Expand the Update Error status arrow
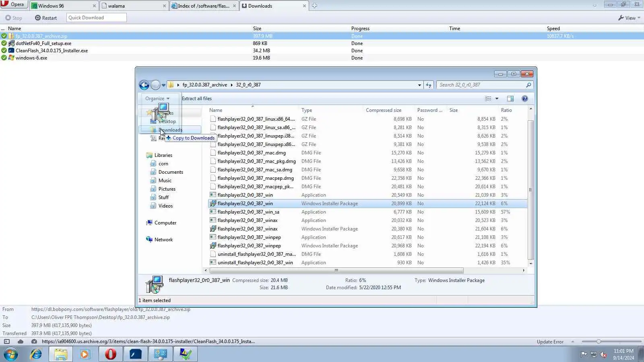644x362 pixels. [573, 341]
